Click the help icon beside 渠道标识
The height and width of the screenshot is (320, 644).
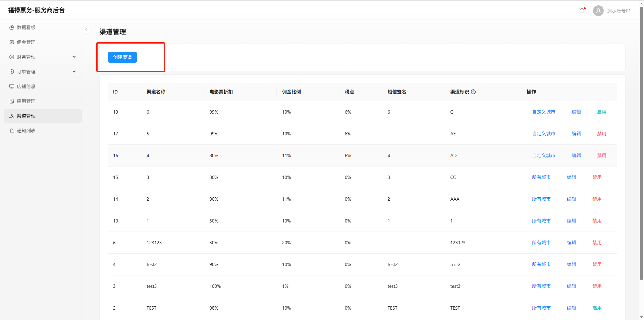coord(473,92)
